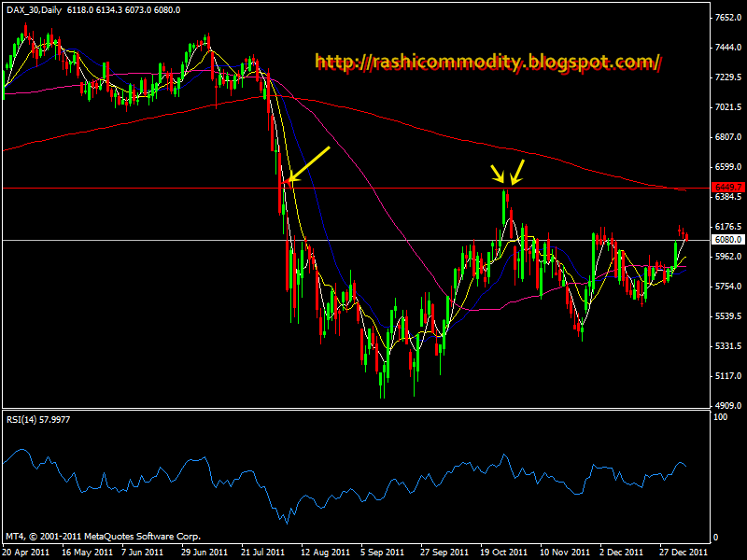Click the RSI scale 100 label
The image size is (747, 560).
tap(721, 417)
